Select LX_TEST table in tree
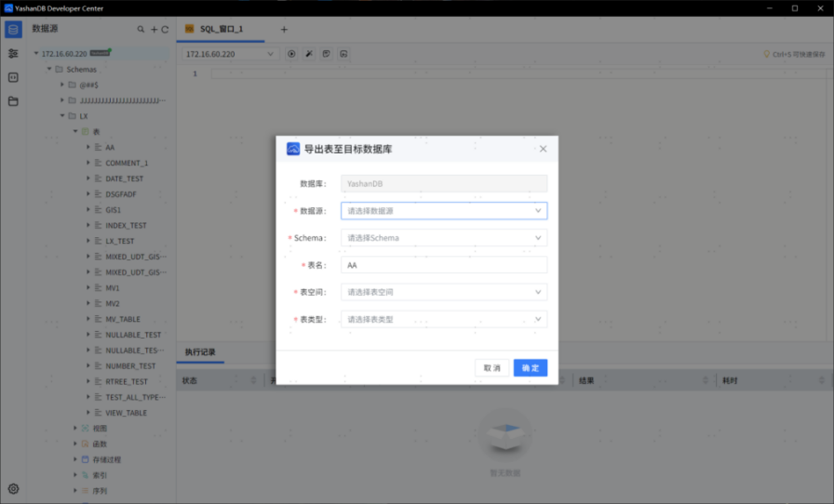This screenshot has height=504, width=834. coord(120,241)
